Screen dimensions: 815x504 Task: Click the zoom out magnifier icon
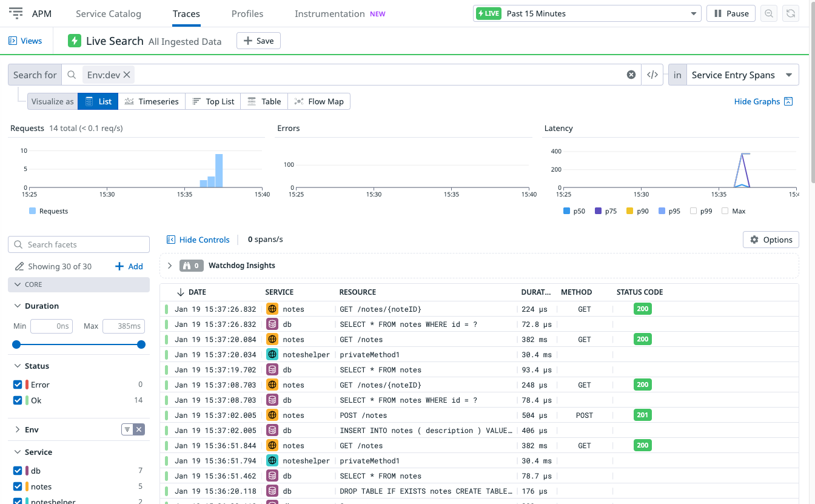pos(769,13)
